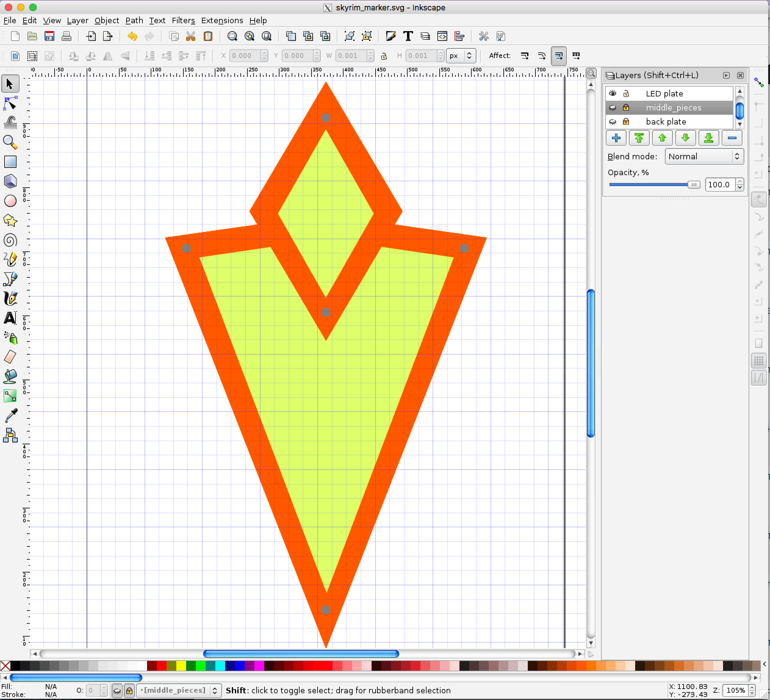Lower current layer one step

685,138
